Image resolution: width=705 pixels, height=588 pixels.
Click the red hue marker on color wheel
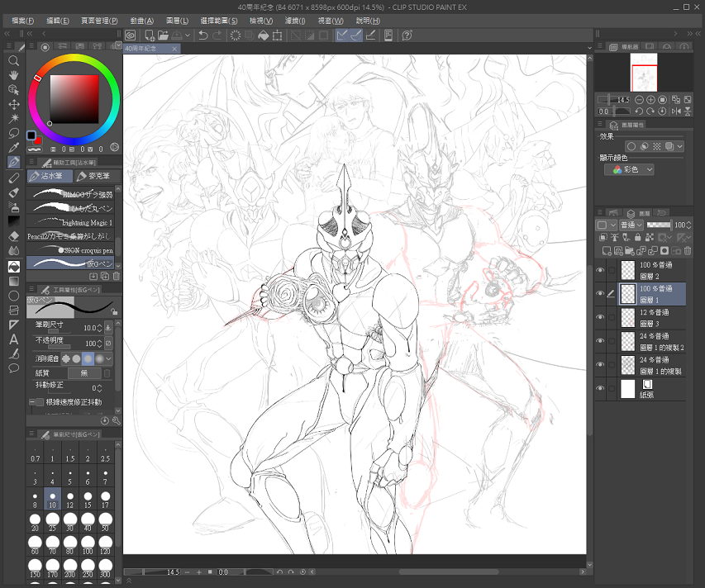pyautogui.click(x=38, y=78)
